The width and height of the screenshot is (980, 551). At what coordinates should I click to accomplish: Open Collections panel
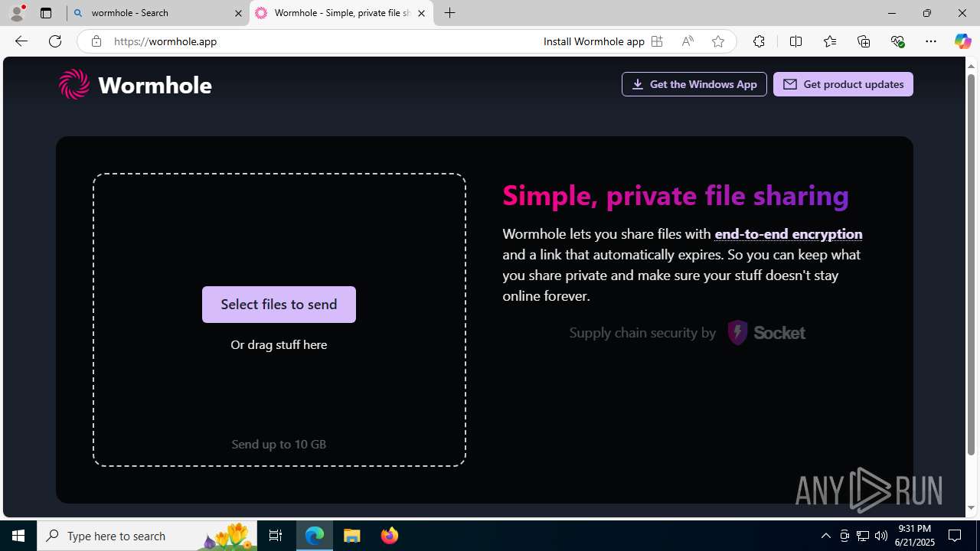[864, 41]
